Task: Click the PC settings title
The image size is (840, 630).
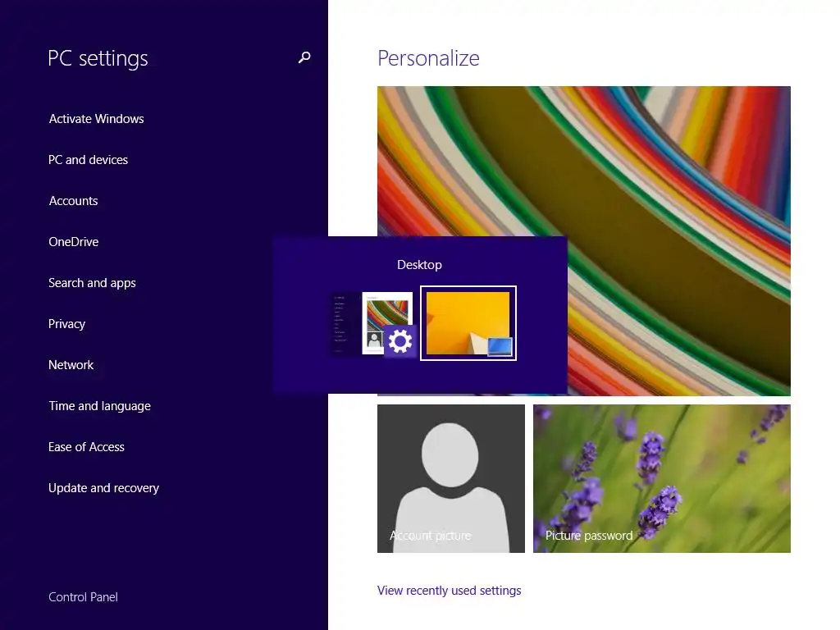Action: pos(98,58)
